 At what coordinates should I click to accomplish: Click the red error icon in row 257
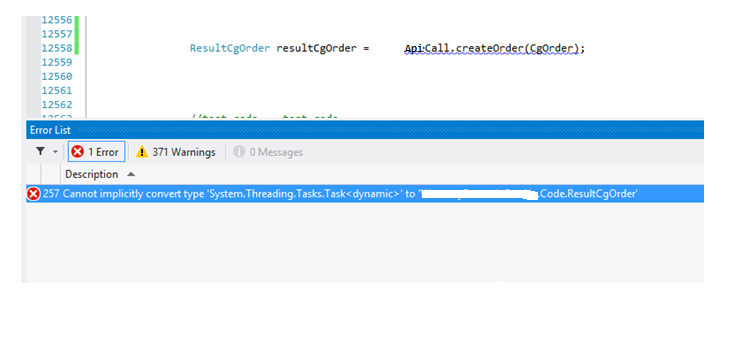33,194
